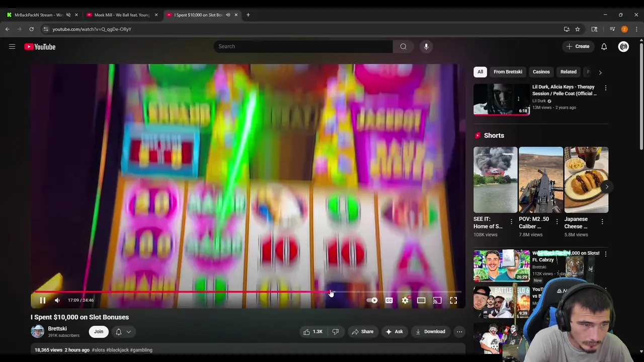Screen dimensions: 644x362
Task: Open more actions ellipsis under video
Action: pos(459,331)
